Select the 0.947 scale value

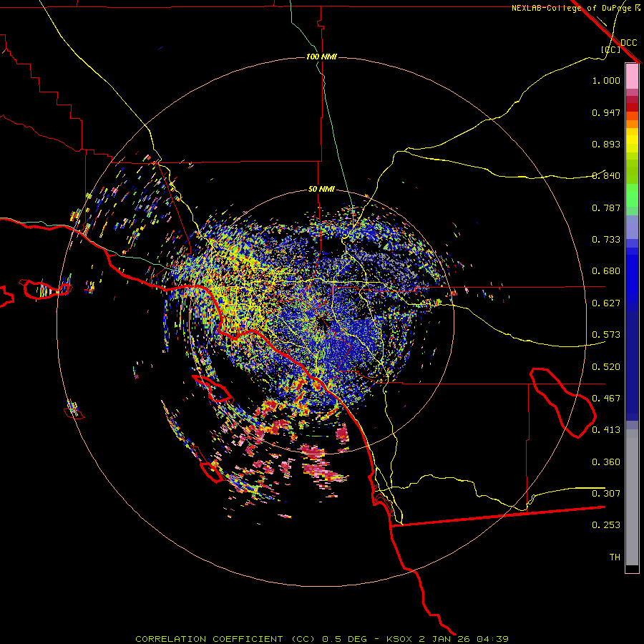606,112
